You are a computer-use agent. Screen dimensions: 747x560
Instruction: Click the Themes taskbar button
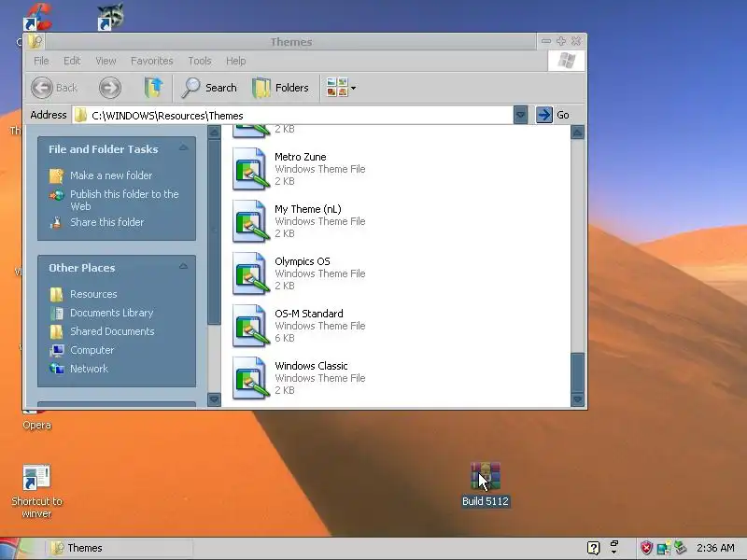click(x=120, y=548)
